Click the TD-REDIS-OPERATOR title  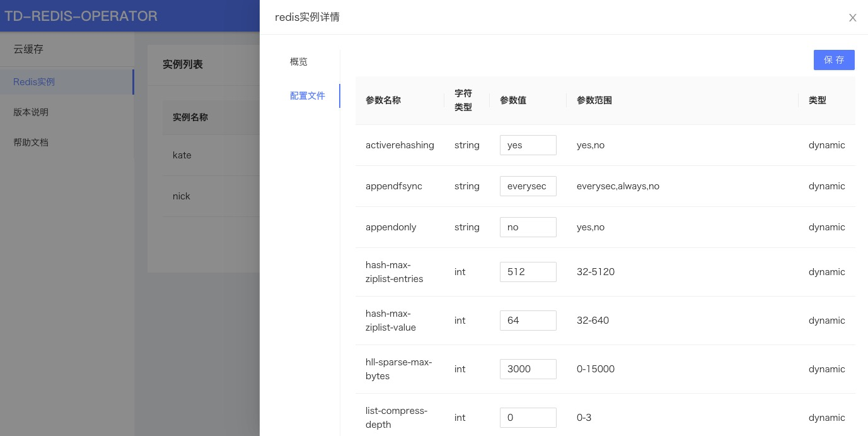pos(81,16)
